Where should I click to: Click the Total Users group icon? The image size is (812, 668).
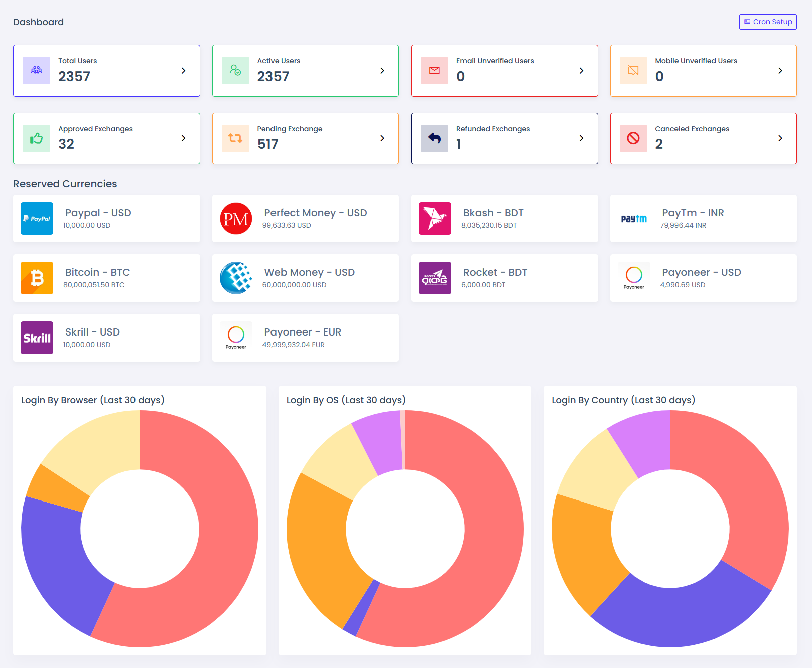[36, 70]
